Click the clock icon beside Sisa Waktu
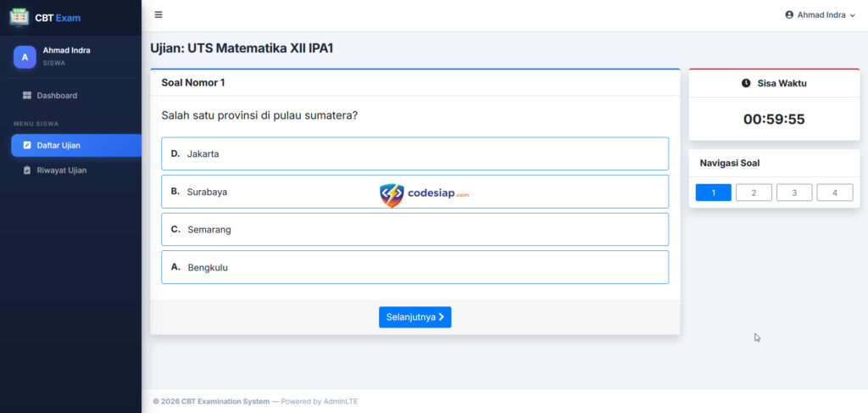Screen dimensions: 868x413 [x=746, y=83]
